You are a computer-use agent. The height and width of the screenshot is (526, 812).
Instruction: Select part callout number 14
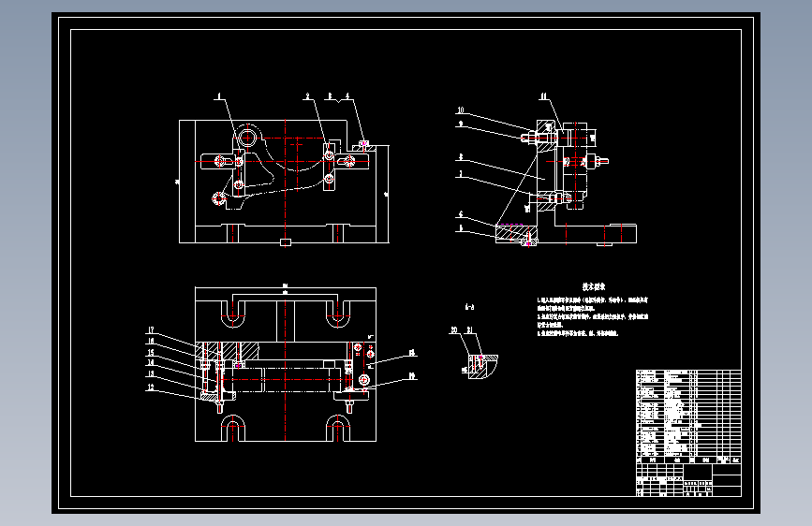(x=151, y=362)
